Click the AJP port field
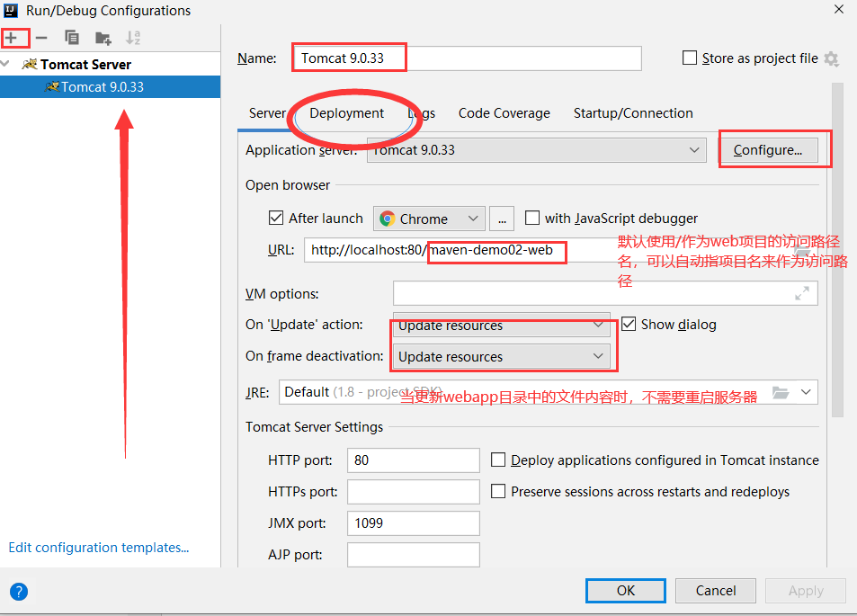This screenshot has width=857, height=616. 413,555
